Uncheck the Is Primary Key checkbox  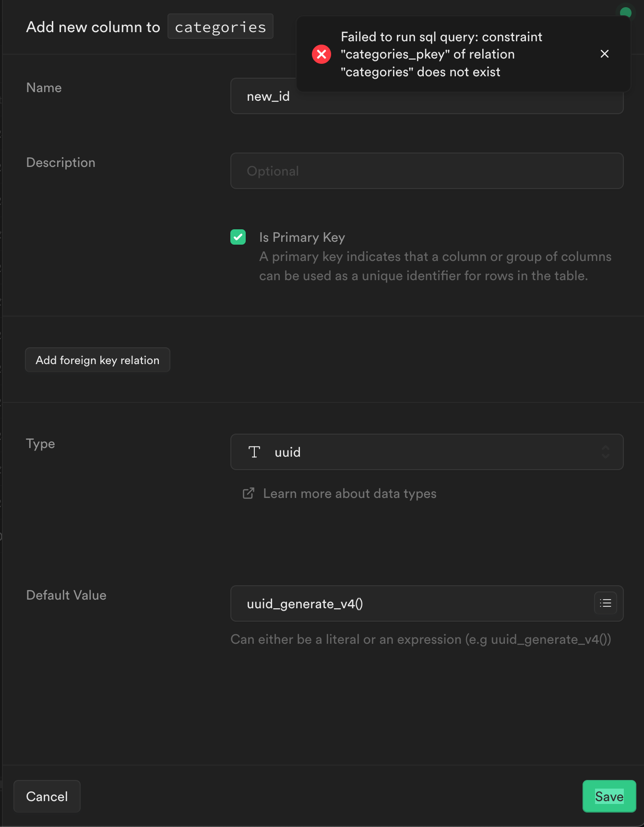[x=238, y=237]
